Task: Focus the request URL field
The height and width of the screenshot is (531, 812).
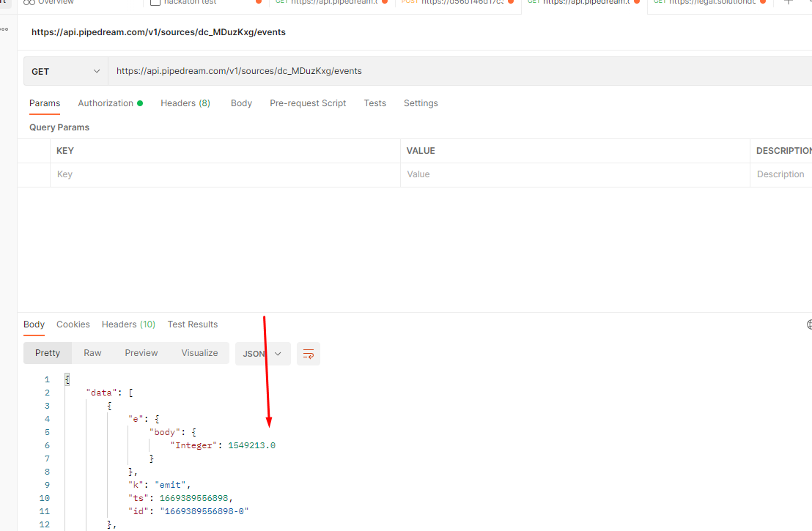Action: (459, 72)
